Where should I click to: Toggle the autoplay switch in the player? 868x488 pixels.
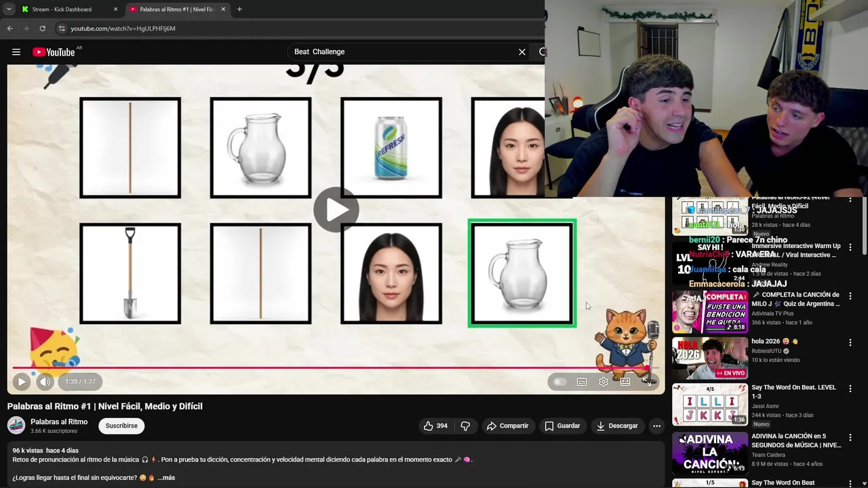point(560,382)
